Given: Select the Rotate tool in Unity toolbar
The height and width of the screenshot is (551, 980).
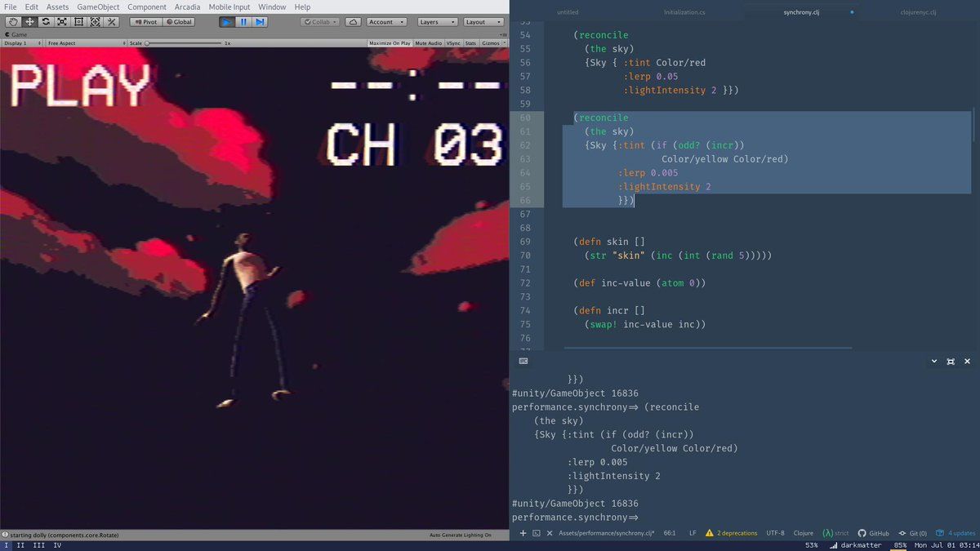Looking at the screenshot, I should click(46, 22).
